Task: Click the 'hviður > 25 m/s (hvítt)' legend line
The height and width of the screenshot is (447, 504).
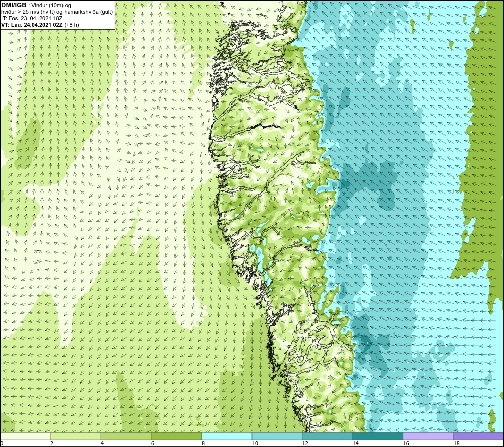Action: tap(57, 12)
